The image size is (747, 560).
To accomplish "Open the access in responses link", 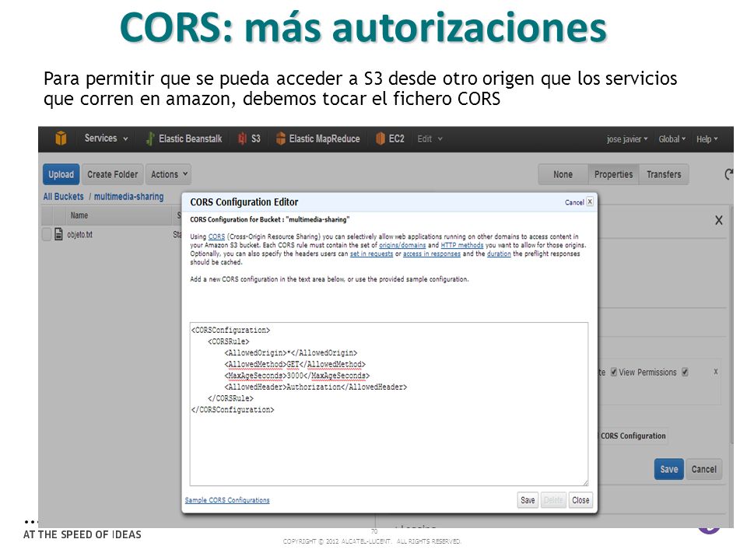I will click(x=432, y=254).
